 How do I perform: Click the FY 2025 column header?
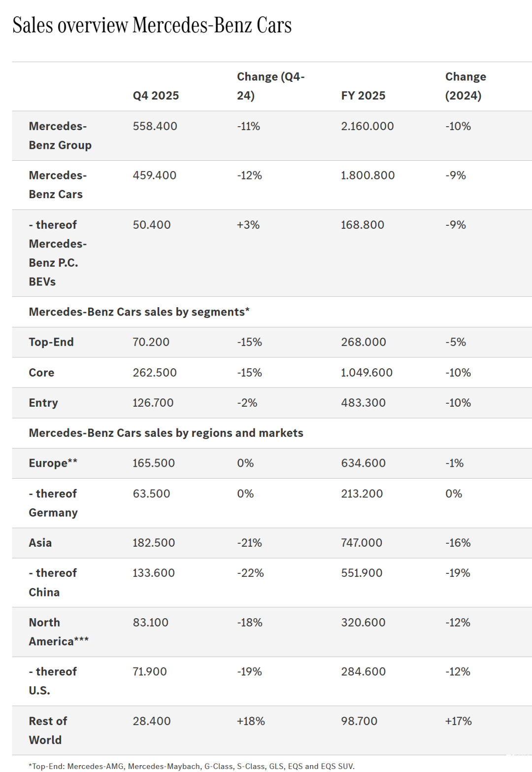pos(363,96)
